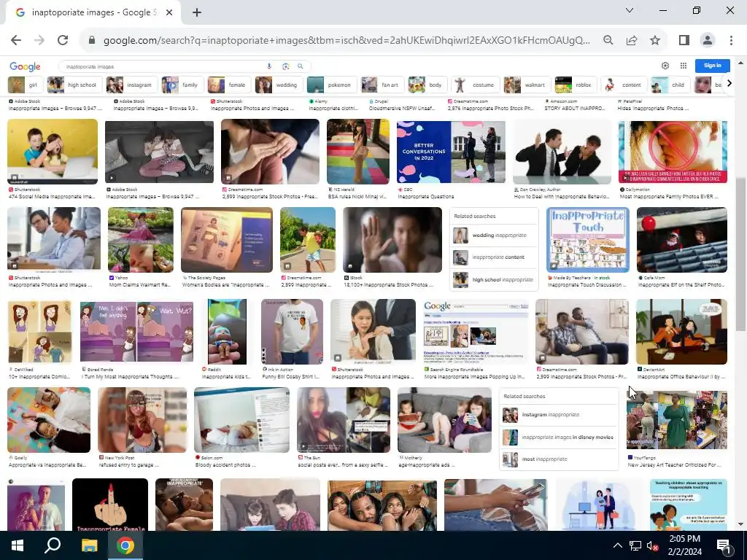This screenshot has height=560, width=747.
Task: Select the 'child' filter chip
Action: pyautogui.click(x=670, y=85)
